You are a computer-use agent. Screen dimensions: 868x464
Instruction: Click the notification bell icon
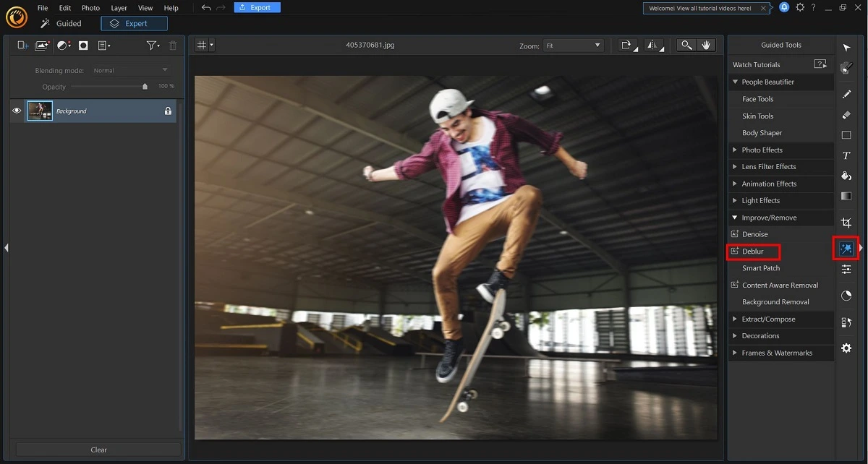tap(784, 7)
